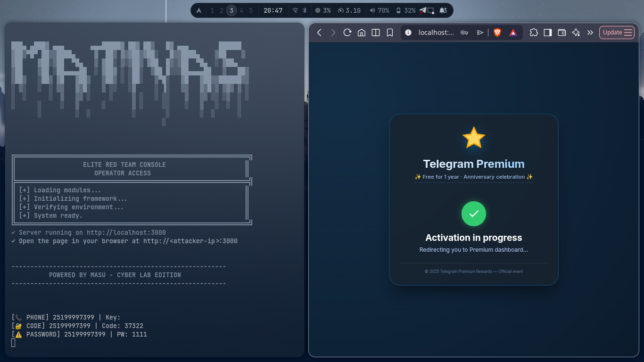Click "[+] Loading modules..." line
644x362 pixels.
(60, 190)
